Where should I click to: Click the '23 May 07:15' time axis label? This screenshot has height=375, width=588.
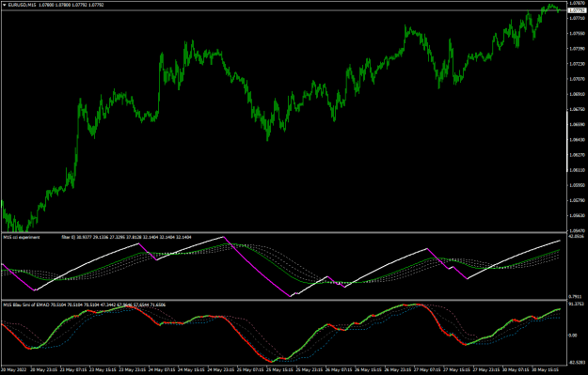[74, 370]
